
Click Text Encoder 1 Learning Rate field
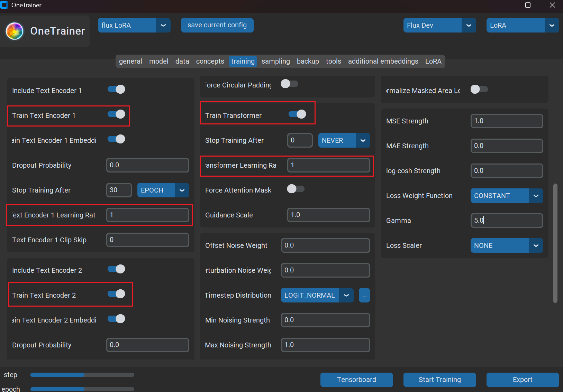148,215
